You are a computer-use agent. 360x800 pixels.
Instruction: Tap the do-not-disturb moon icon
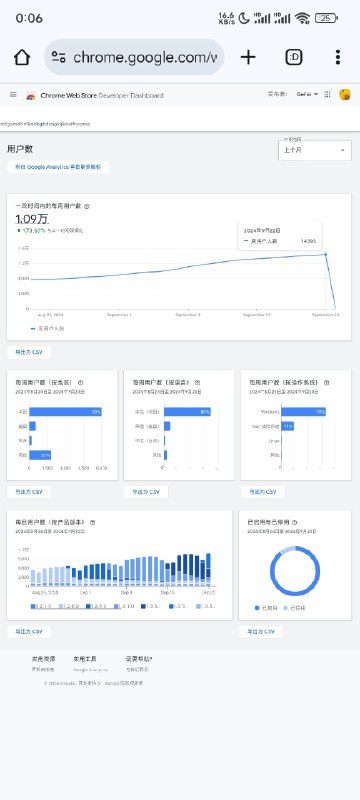click(x=245, y=18)
